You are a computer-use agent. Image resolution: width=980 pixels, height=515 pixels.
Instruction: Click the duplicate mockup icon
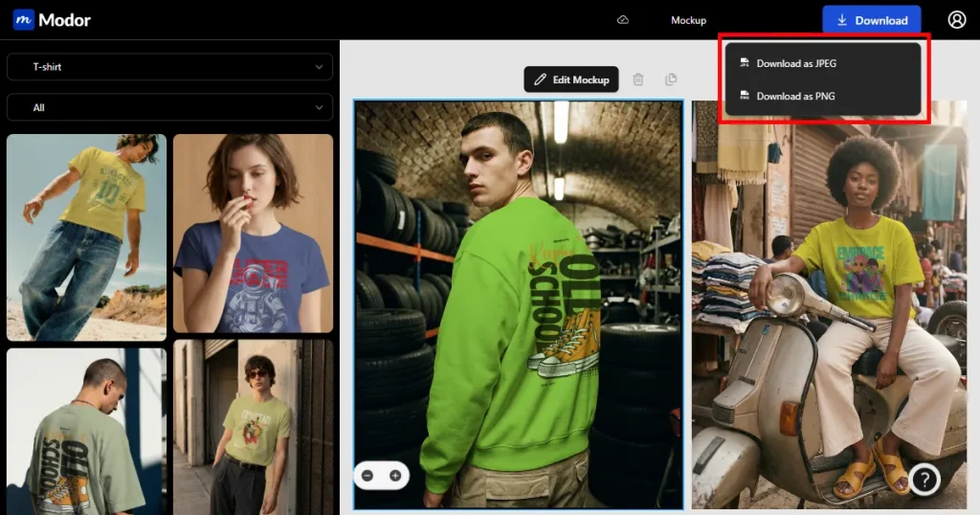pyautogui.click(x=670, y=79)
